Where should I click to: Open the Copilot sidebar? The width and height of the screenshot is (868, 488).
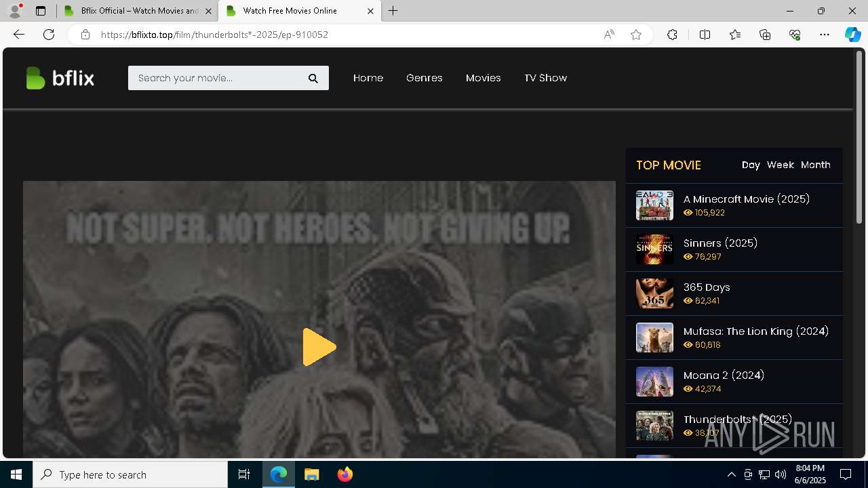852,35
